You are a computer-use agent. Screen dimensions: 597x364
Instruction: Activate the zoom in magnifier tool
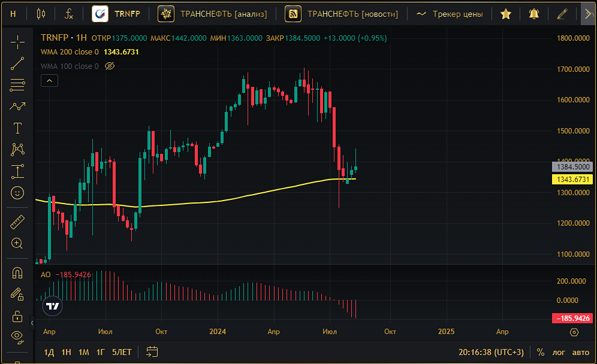click(x=17, y=244)
